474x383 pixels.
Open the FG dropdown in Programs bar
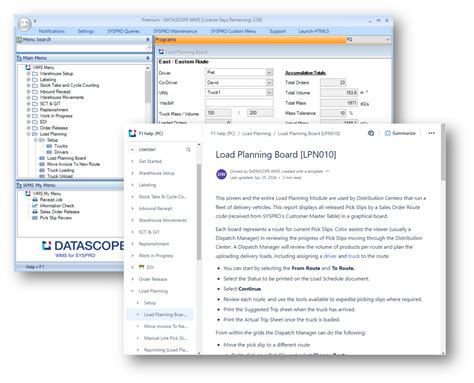coord(387,40)
